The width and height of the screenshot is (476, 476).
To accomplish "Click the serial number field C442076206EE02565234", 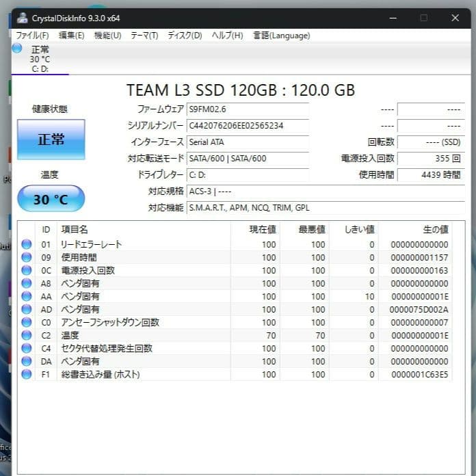I will pos(248,126).
